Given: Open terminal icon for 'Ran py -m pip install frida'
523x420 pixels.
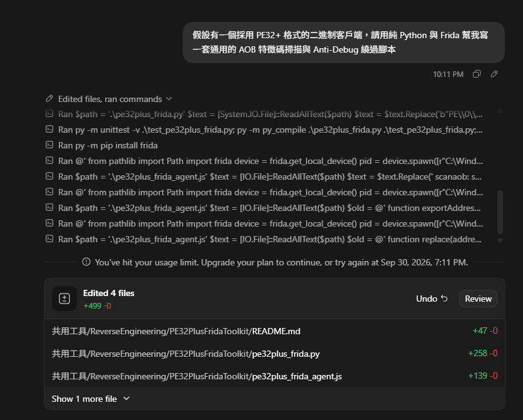Looking at the screenshot, I should (49, 145).
